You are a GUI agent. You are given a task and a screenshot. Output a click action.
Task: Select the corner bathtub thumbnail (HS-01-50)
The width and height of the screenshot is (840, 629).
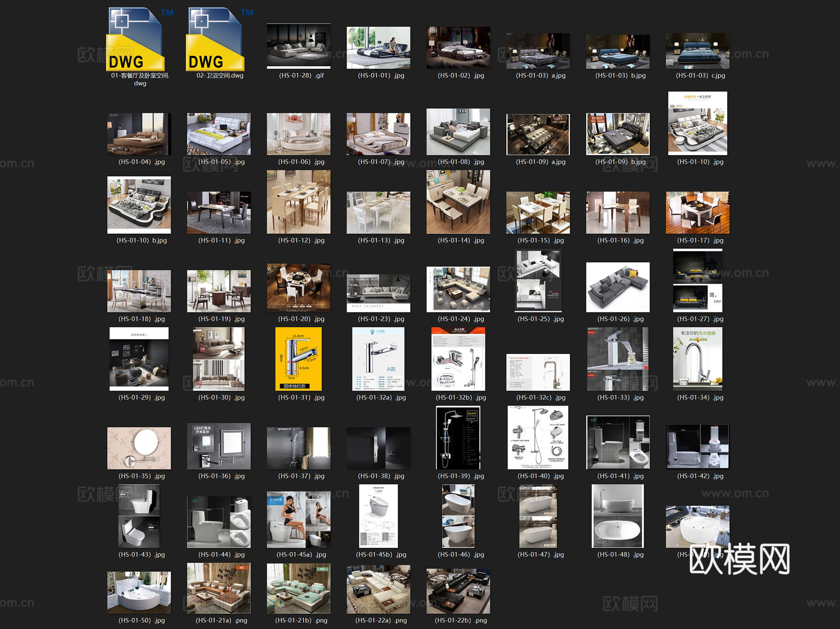139,592
